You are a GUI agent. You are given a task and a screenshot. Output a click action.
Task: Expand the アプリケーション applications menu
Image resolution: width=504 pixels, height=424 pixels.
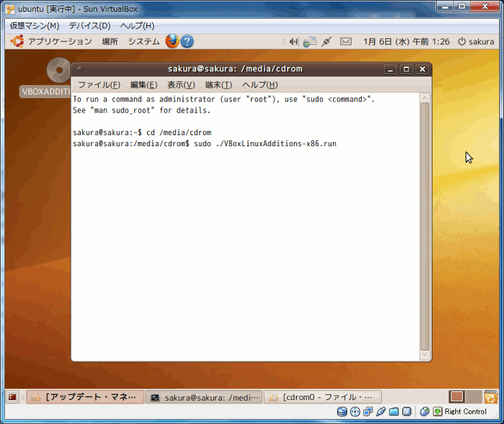pos(52,42)
